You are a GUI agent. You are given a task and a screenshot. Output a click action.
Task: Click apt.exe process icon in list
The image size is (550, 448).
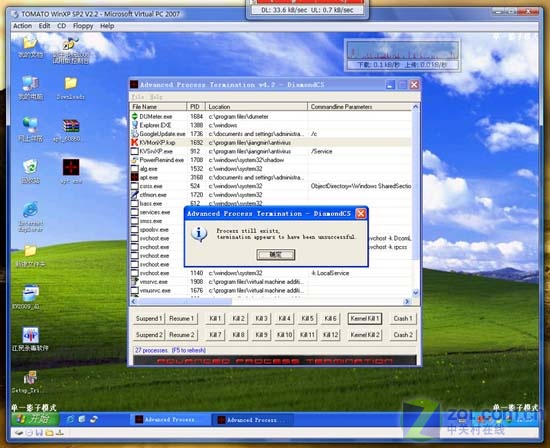point(135,177)
